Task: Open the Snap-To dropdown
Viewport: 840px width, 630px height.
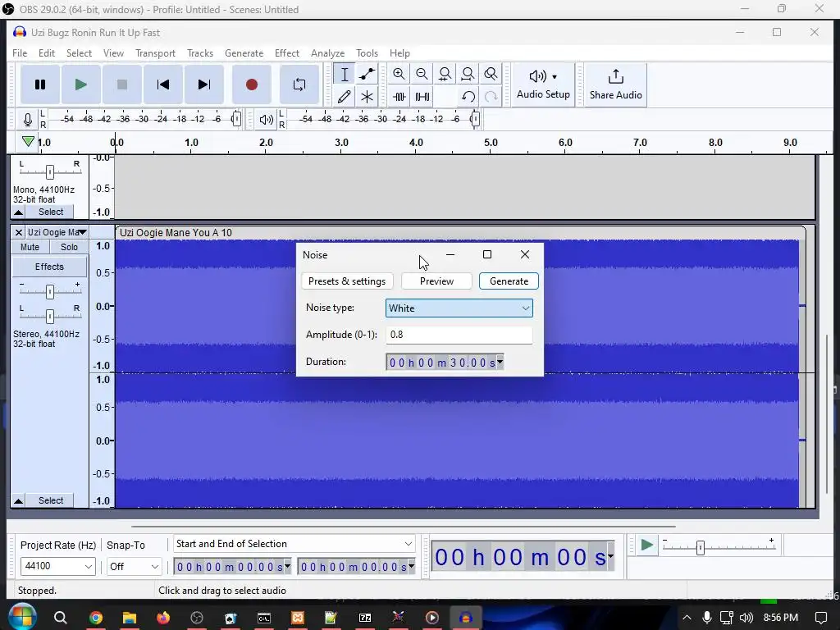Action: point(134,566)
